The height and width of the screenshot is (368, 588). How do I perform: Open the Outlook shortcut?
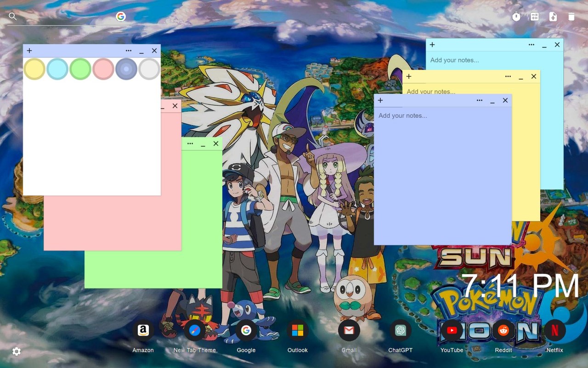tap(298, 330)
